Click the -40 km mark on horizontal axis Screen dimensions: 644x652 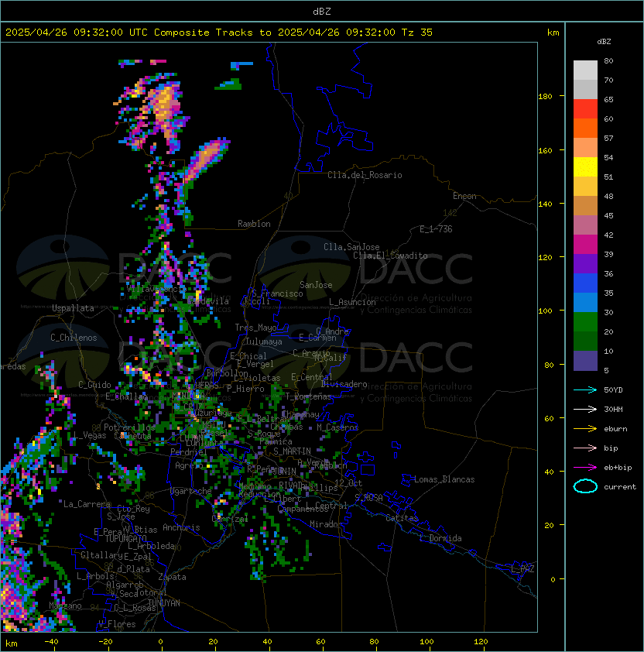point(52,642)
